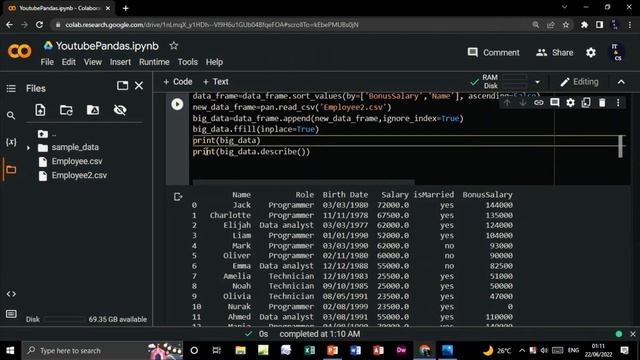Image resolution: width=640 pixels, height=360 pixels.
Task: Star the YoutubePandas.ipynb notebook
Action: pyautogui.click(x=173, y=46)
